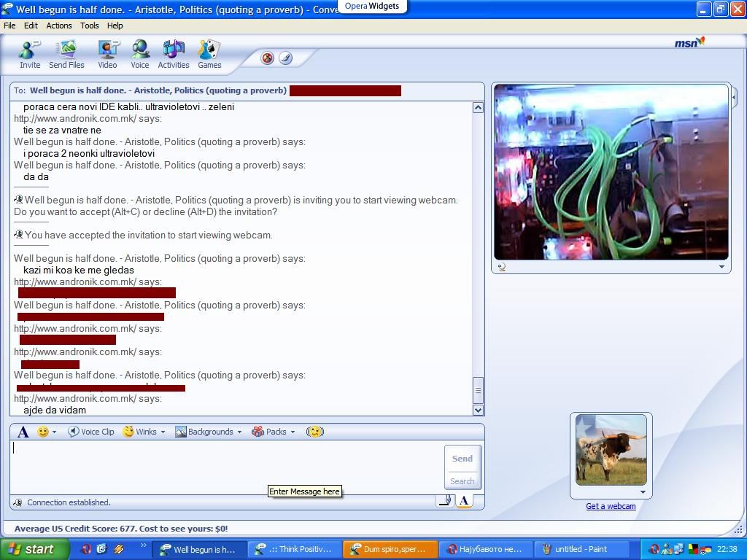Click the Get a webcam link
Image resolution: width=747 pixels, height=560 pixels.
coord(611,506)
